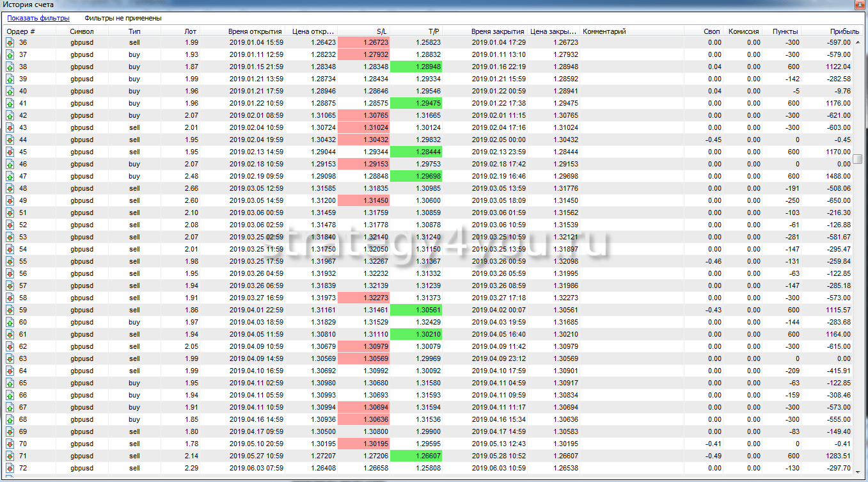Click the Время открытия column header

coord(255,31)
